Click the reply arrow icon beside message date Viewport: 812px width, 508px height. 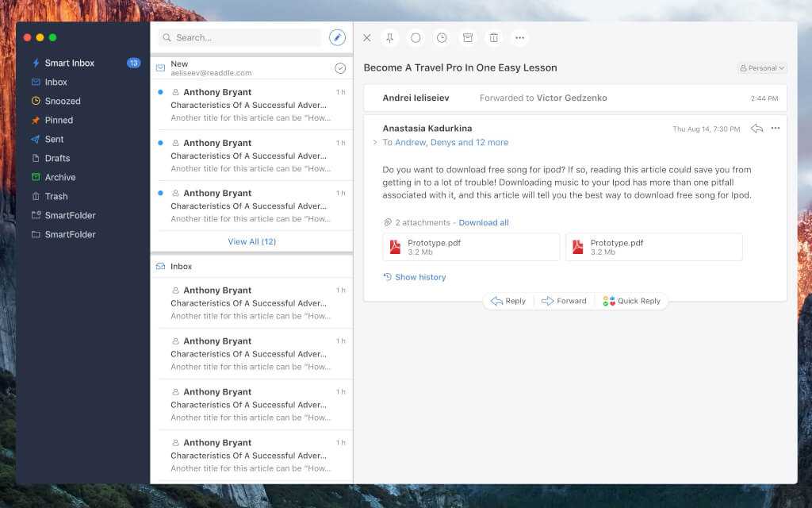tap(756, 128)
